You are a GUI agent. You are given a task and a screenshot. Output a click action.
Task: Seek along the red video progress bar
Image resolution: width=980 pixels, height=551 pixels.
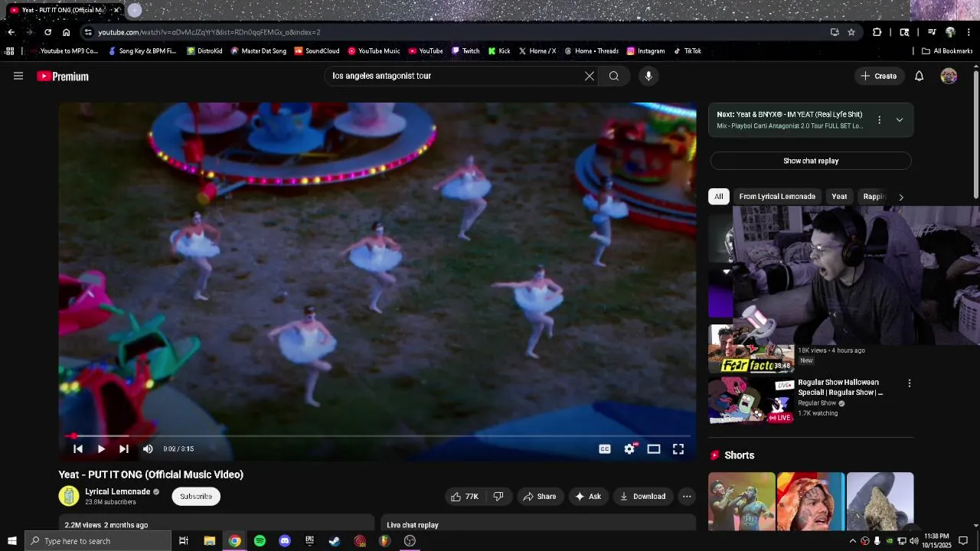tap(377, 436)
